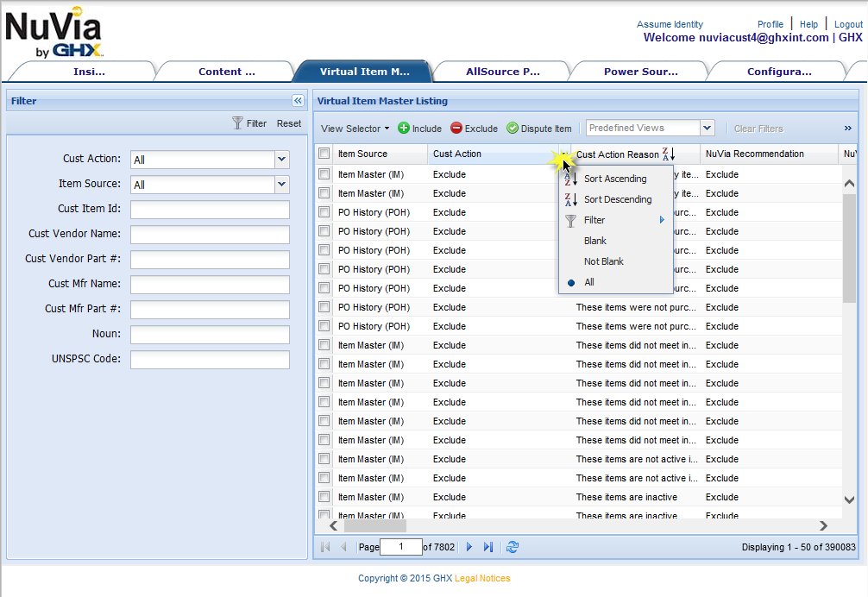This screenshot has width=868, height=597.
Task: Switch to the Power Sour... tab
Action: tap(640, 72)
